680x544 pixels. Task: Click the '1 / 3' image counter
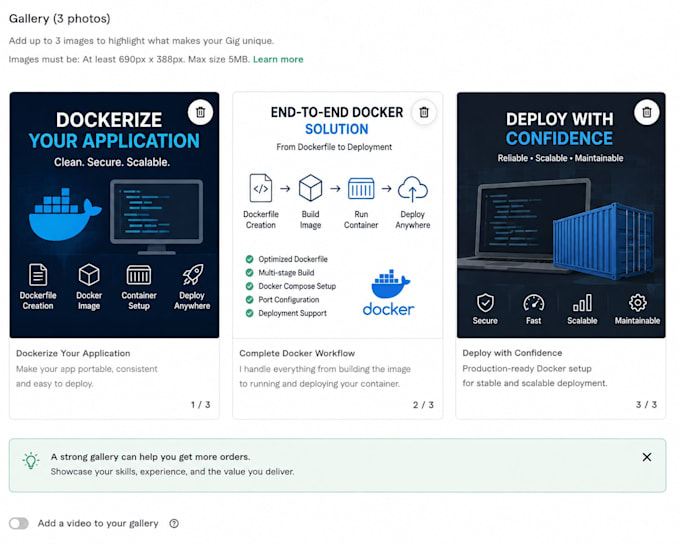(x=200, y=404)
